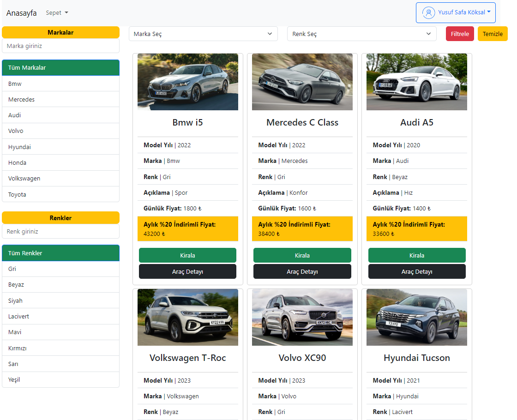Open Araç Detayı for Mercedes C Class

(302, 271)
